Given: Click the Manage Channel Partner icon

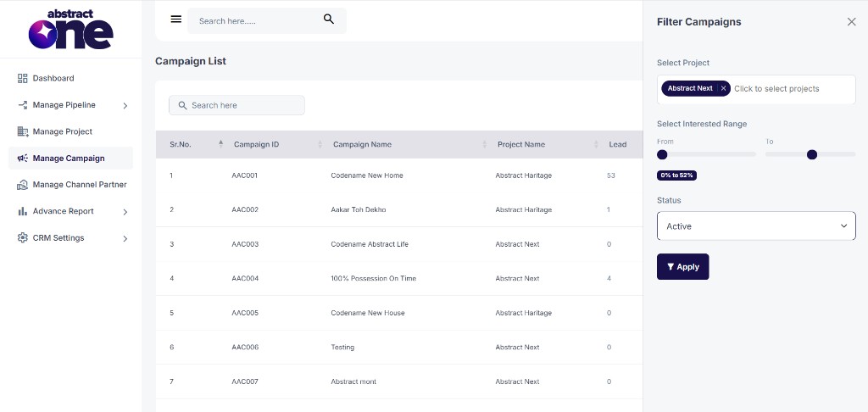Looking at the screenshot, I should (x=23, y=185).
